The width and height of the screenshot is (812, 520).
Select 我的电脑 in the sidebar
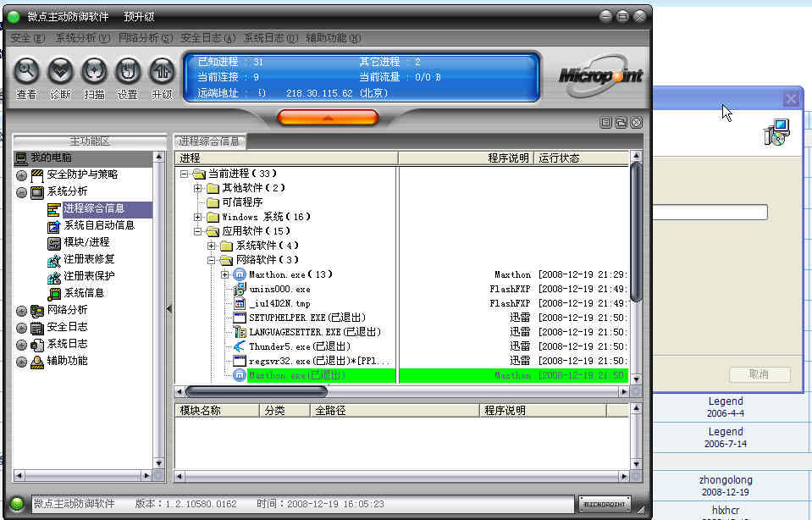(51, 158)
